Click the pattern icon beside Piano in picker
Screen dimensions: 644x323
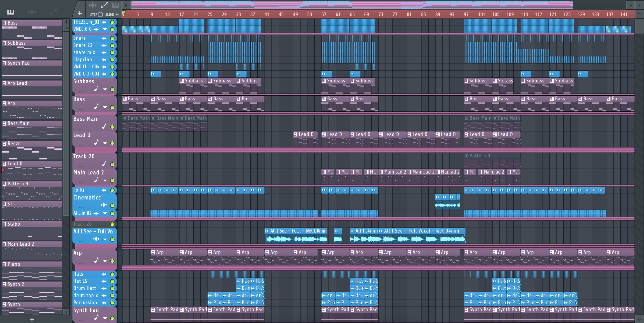click(x=4, y=264)
